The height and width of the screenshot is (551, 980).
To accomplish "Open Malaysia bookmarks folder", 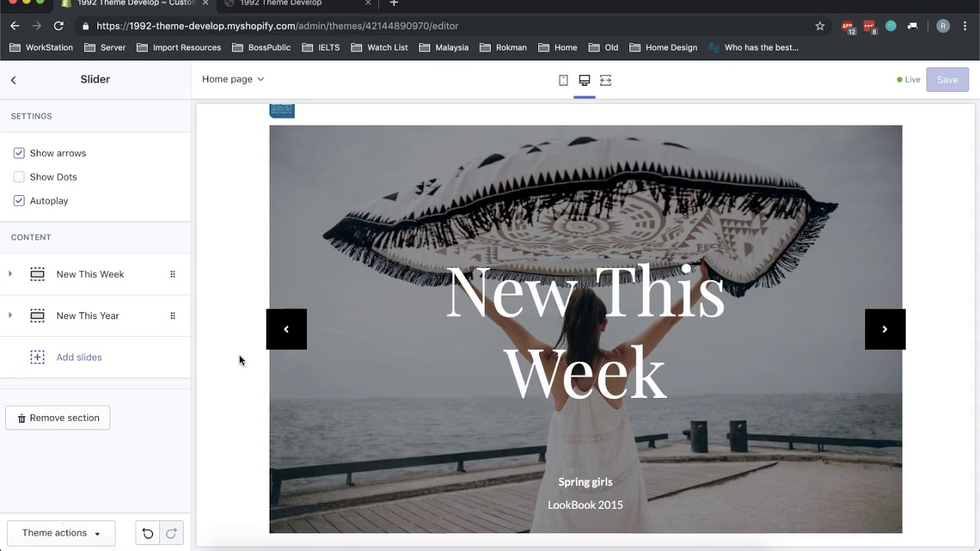I will (x=444, y=47).
